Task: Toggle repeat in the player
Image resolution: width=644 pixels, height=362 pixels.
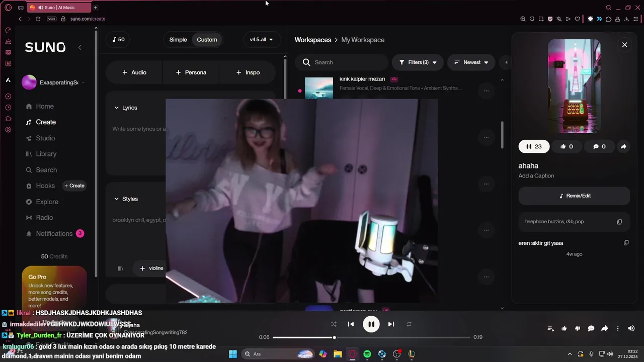Action: (x=409, y=324)
